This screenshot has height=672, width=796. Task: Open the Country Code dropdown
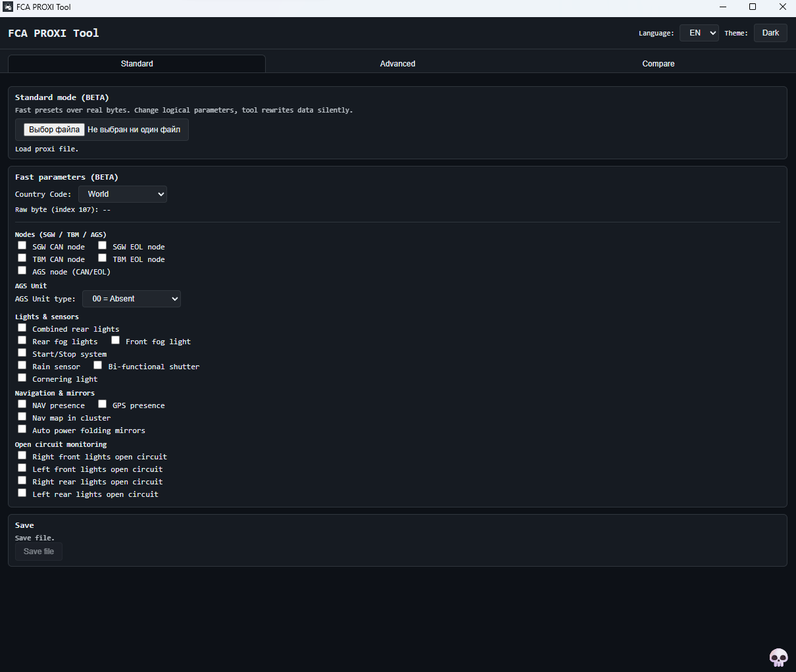(x=122, y=194)
